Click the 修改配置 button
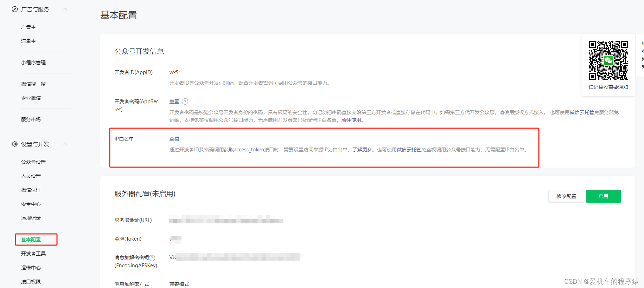Image resolution: width=644 pixels, height=288 pixels. click(x=566, y=196)
